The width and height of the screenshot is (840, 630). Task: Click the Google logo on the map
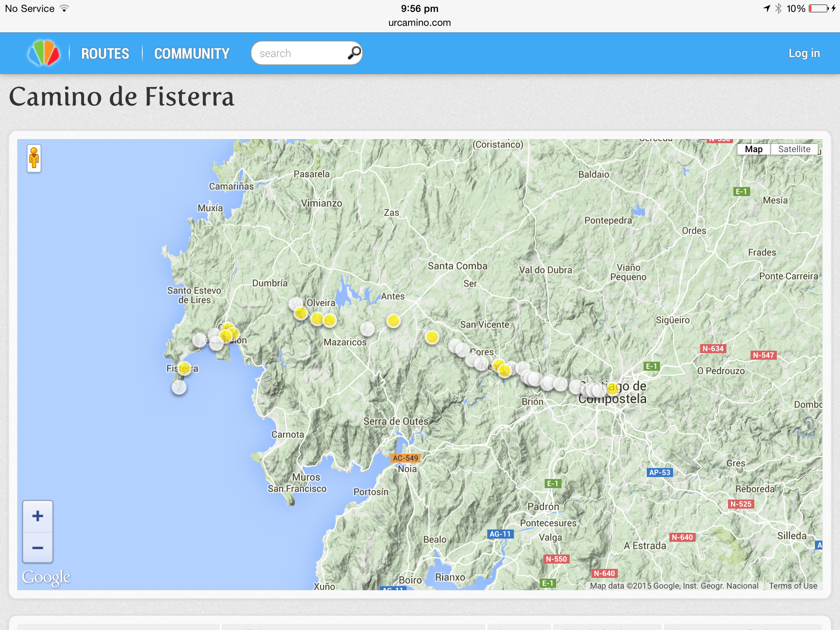point(46,577)
